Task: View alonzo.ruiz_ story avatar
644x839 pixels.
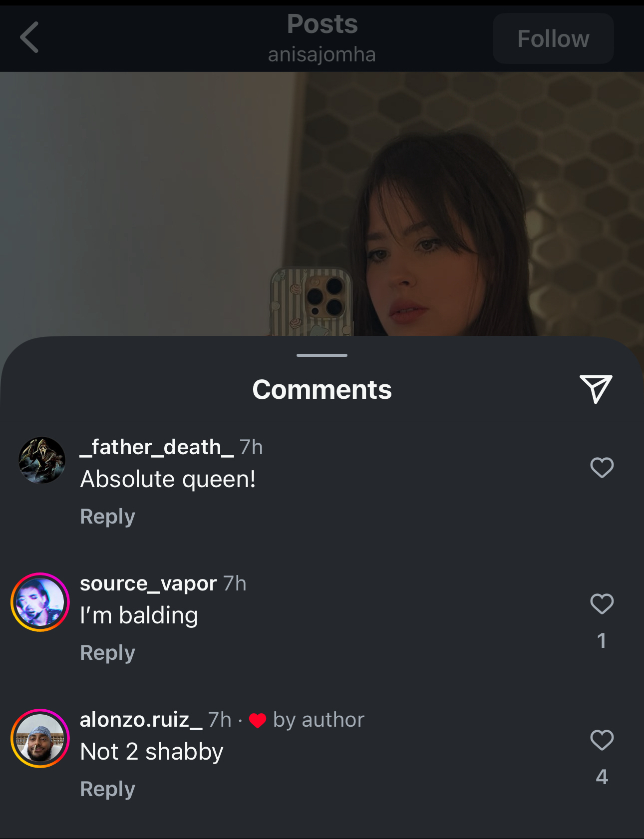Action: point(40,738)
